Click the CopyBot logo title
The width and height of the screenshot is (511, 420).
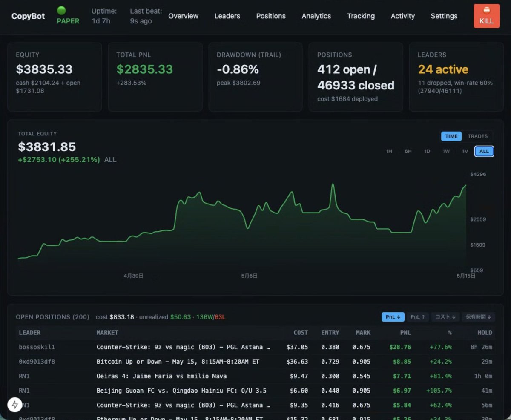click(x=28, y=16)
